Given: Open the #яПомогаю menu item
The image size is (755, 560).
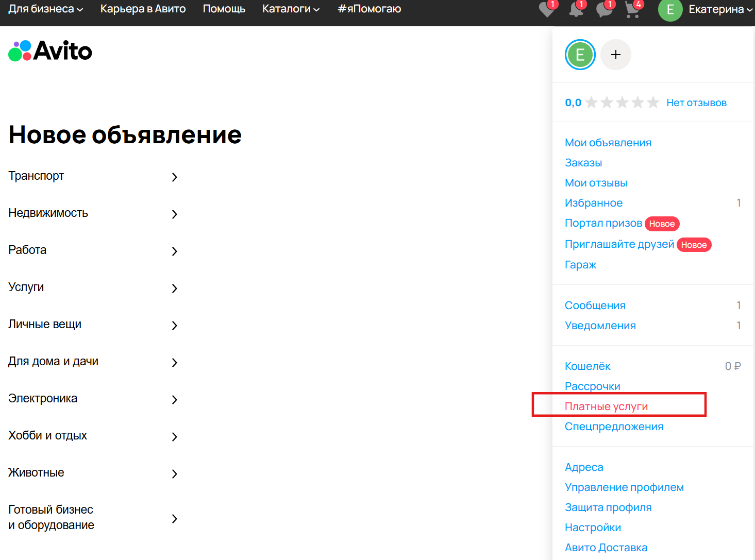Looking at the screenshot, I should pos(369,9).
